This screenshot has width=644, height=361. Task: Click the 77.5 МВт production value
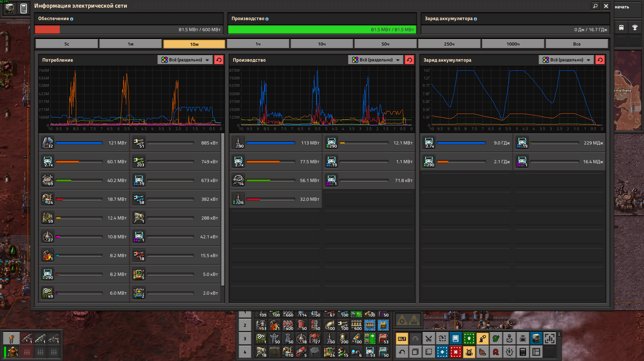[x=309, y=162]
